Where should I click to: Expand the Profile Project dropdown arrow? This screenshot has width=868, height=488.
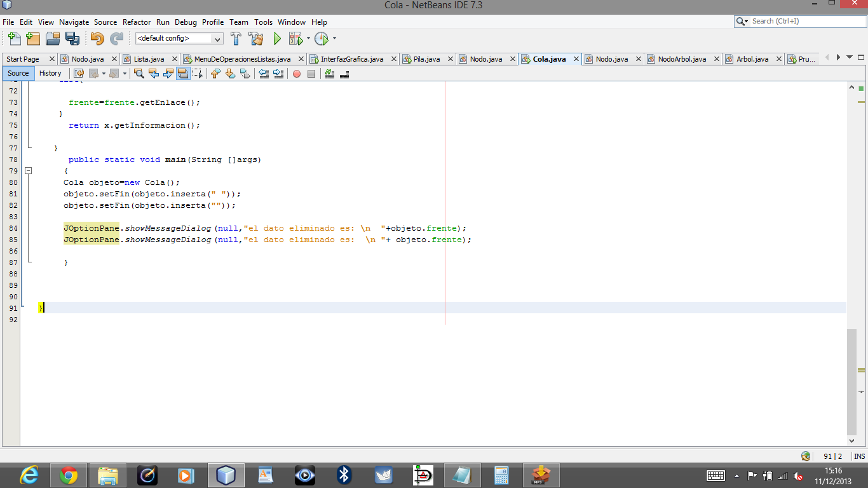point(334,38)
